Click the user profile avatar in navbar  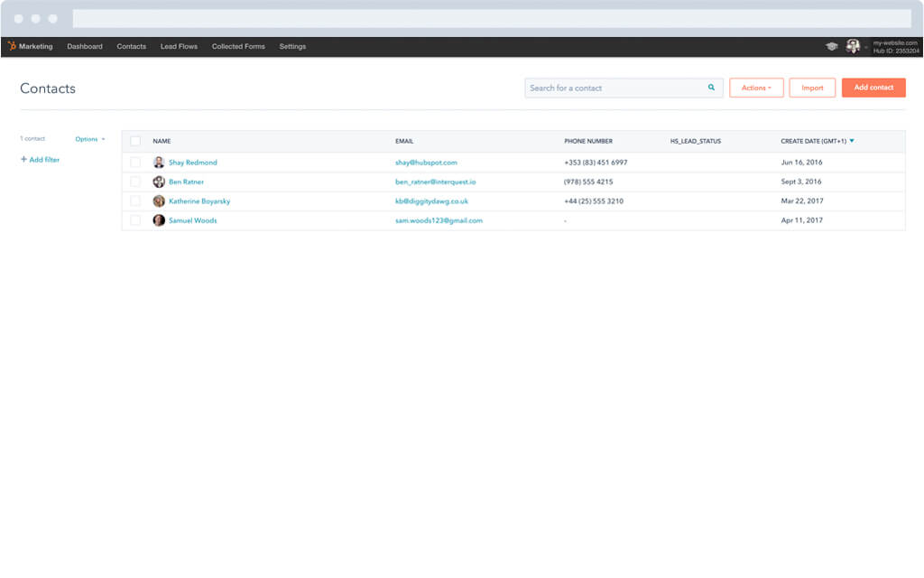(853, 46)
